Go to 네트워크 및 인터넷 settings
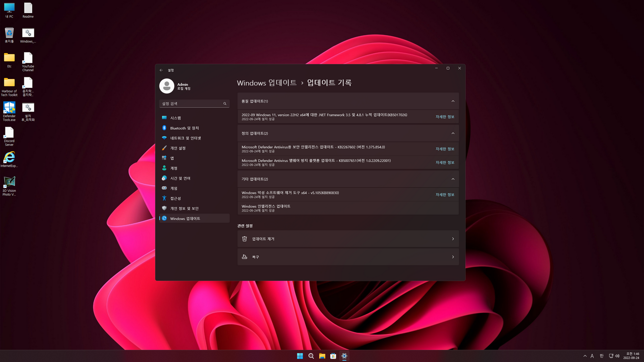Viewport: 644px width, 362px height. (194, 138)
